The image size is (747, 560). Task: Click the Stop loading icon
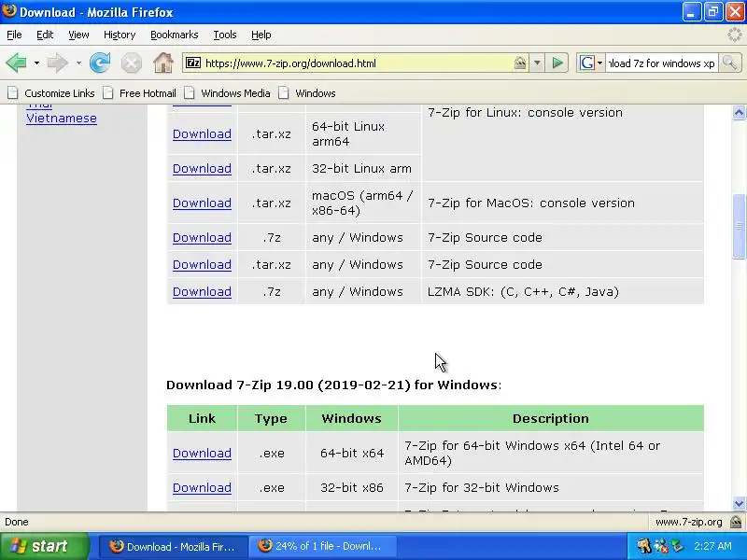[x=131, y=63]
